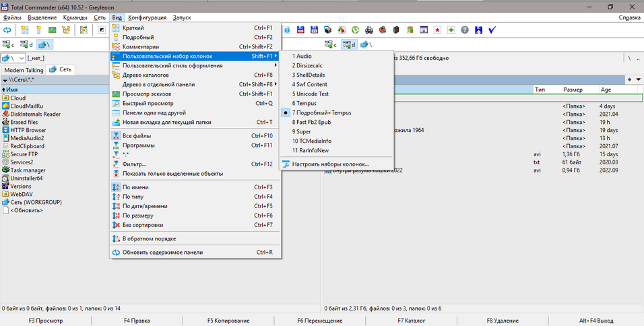Click the Task manager icon in list
Screen dimensions: 644x326
[x=6, y=170]
